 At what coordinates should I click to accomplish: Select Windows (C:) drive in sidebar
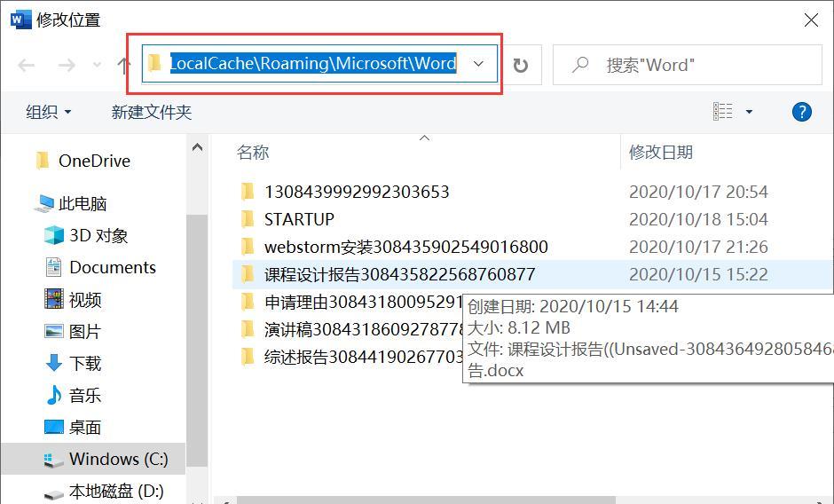(93, 459)
